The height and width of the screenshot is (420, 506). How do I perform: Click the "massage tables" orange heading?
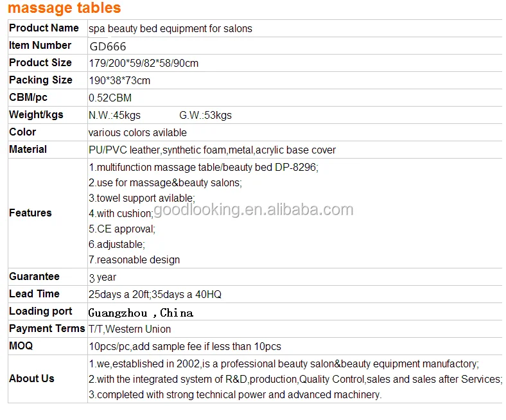tap(64, 8)
